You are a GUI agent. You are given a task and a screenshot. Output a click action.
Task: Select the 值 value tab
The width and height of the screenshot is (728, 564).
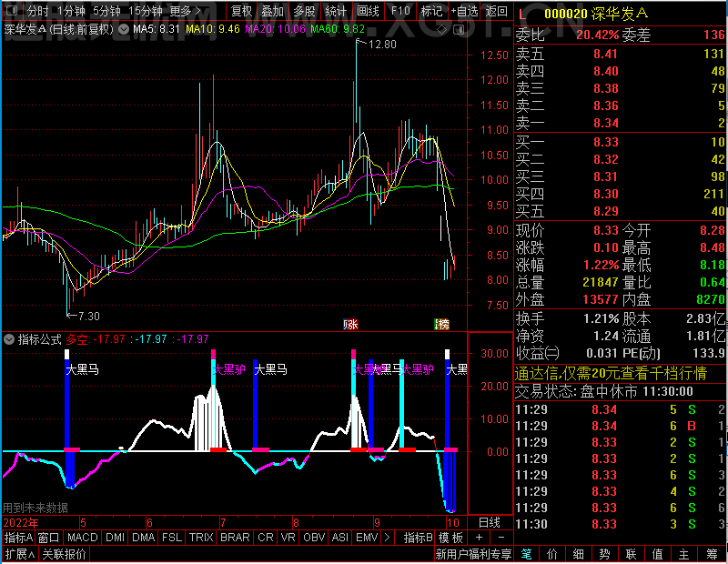(x=657, y=554)
